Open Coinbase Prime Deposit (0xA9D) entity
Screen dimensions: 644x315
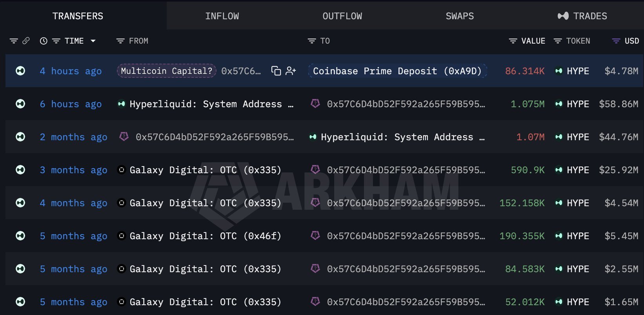pyautogui.click(x=397, y=71)
